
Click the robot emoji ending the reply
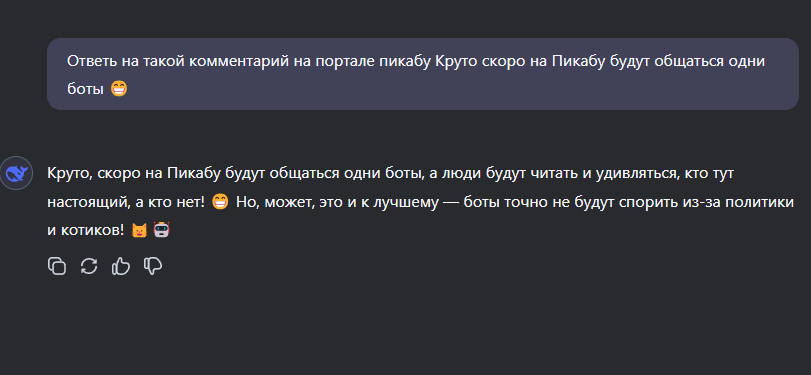162,230
